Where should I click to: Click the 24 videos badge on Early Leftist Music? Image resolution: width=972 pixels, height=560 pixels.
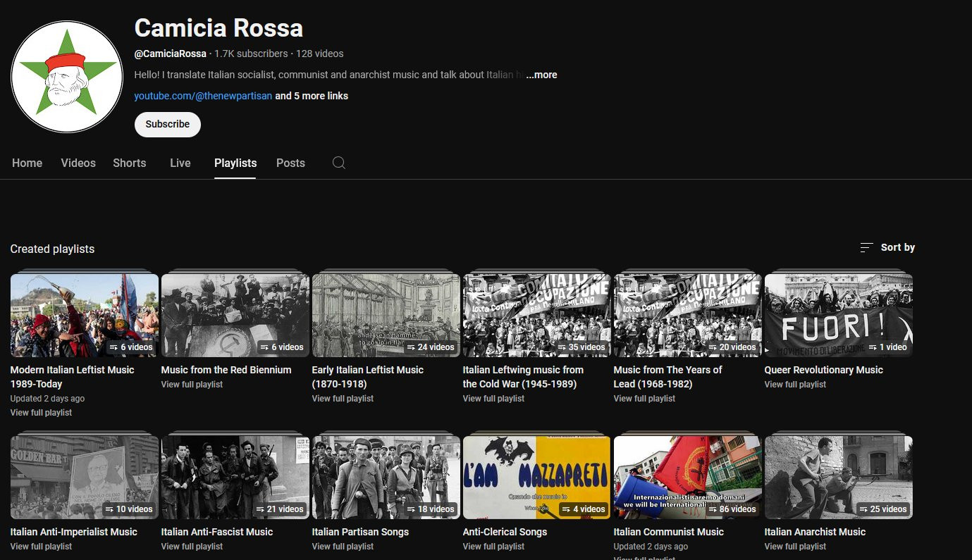(430, 347)
